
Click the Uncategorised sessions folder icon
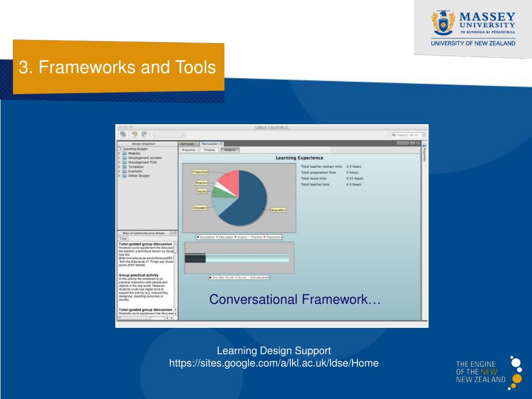coord(125,158)
